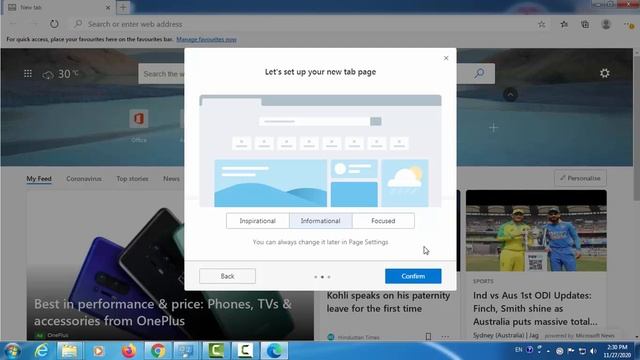Screen dimensions: 640x360
Task: Switch to Top stories feed tab
Action: (x=132, y=179)
